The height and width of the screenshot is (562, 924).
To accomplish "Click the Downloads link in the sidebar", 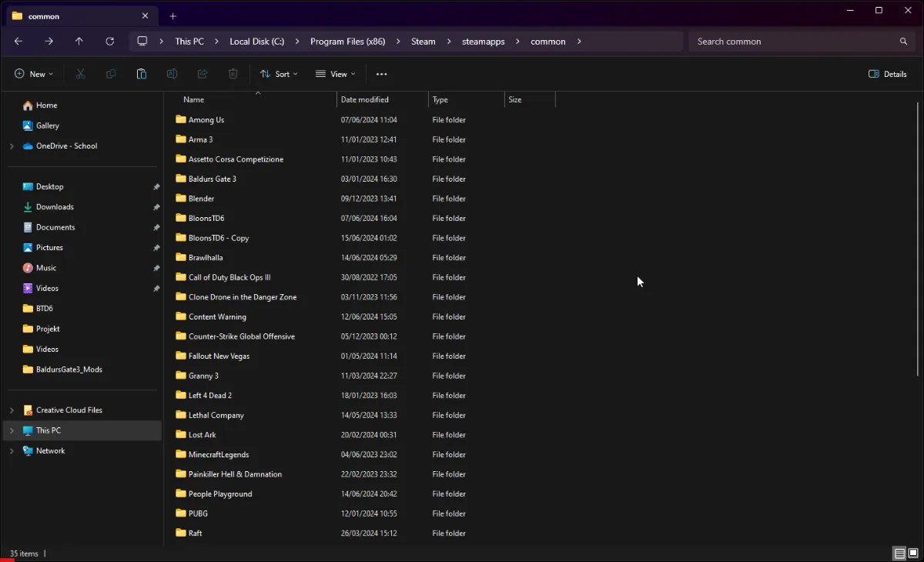I will point(54,206).
